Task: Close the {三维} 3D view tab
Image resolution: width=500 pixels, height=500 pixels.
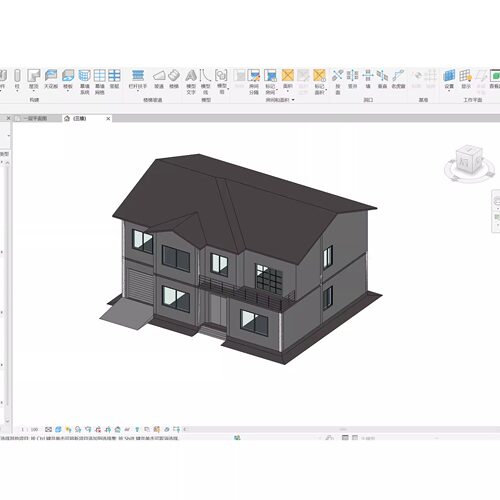Action: [108, 118]
